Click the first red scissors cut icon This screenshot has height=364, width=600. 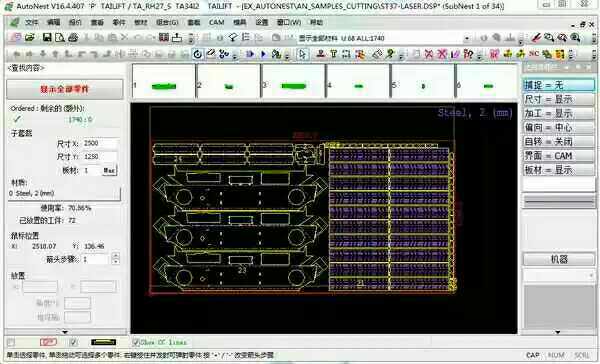point(429,54)
